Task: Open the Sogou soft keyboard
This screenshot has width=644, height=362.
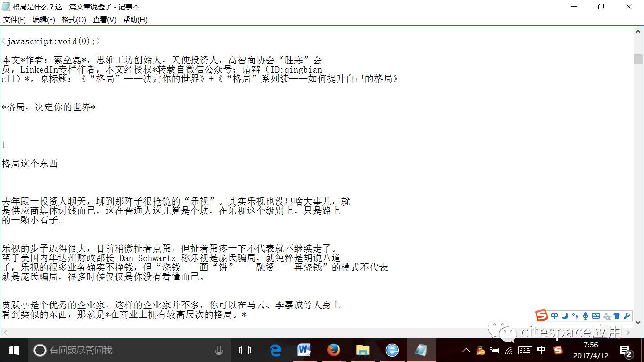Action: tap(596, 316)
